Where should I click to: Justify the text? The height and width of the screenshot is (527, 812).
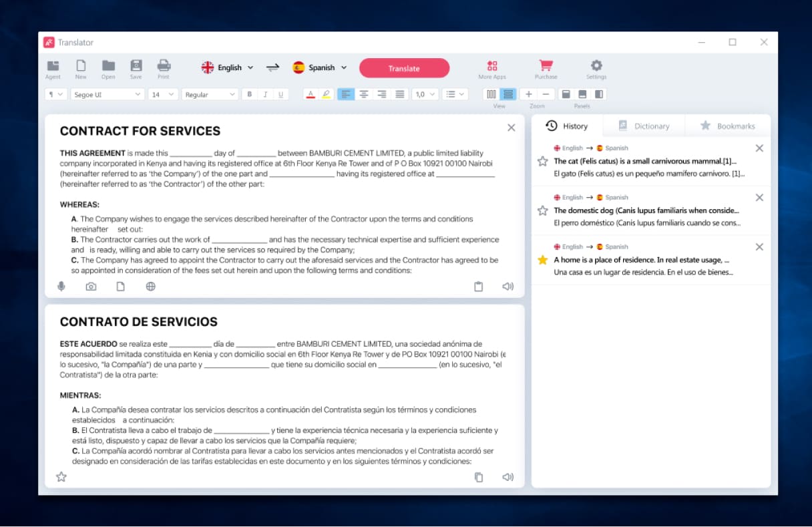[x=400, y=94]
